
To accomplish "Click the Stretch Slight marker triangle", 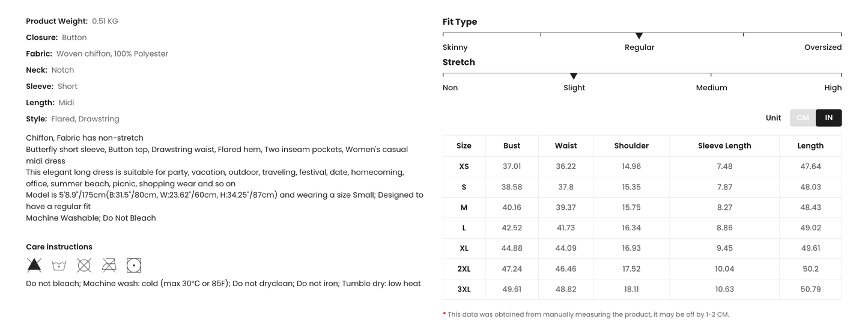I will pyautogui.click(x=574, y=76).
